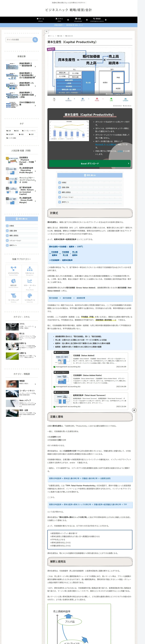Share the article on Facebook

pyautogui.click(x=68, y=99)
